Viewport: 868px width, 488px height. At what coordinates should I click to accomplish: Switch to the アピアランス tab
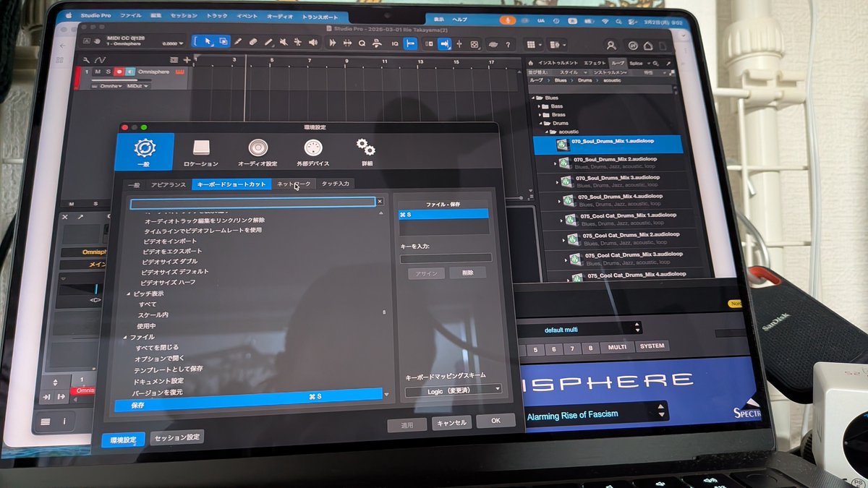coord(168,184)
